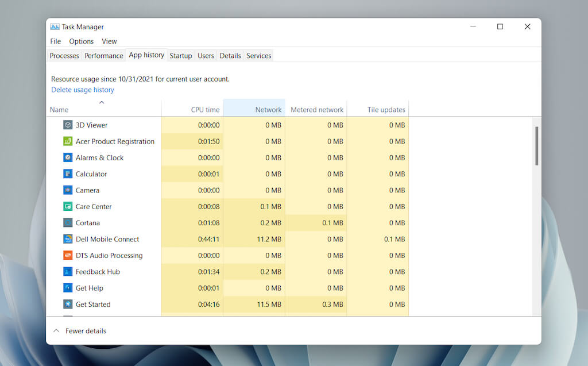
Task: Click the Acer Product Registration icon
Action: 68,141
